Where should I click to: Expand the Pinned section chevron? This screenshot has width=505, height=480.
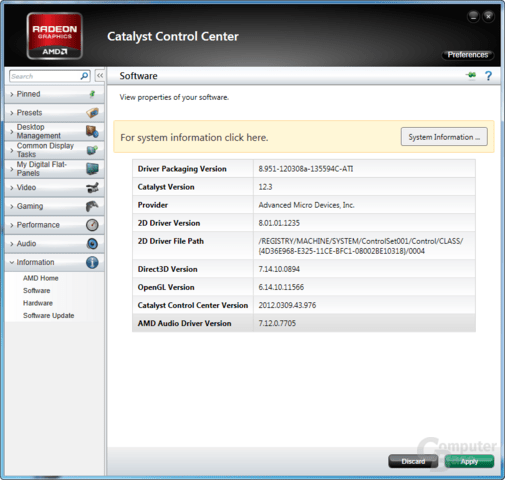[x=12, y=94]
